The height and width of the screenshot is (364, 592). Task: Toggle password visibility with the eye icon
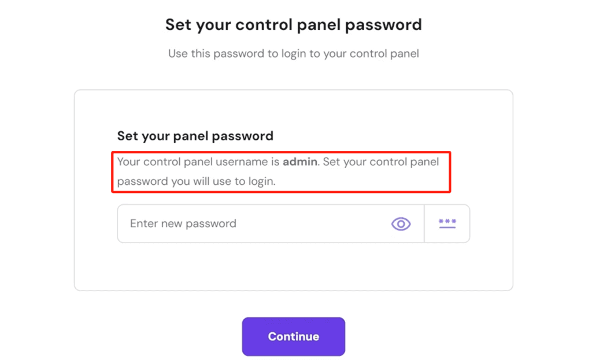[401, 224]
